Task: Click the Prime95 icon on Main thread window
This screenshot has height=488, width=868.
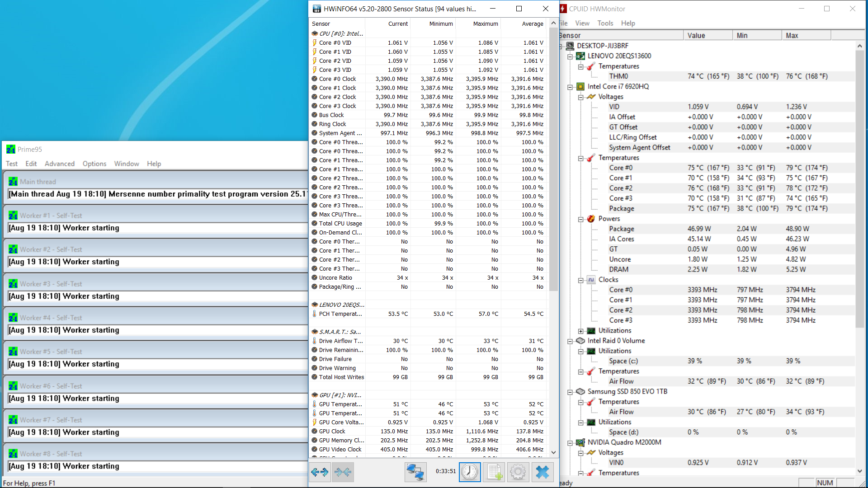Action: 13,182
